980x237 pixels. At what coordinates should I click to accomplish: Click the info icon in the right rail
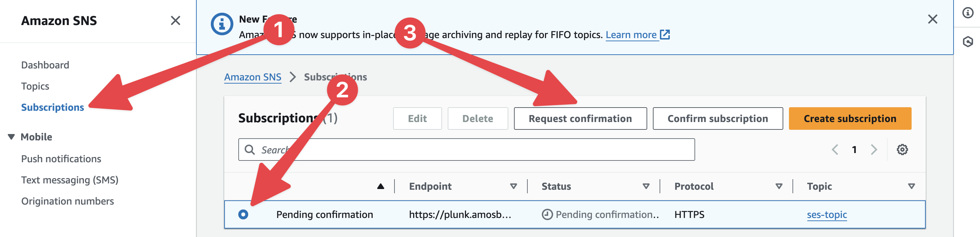968,13
